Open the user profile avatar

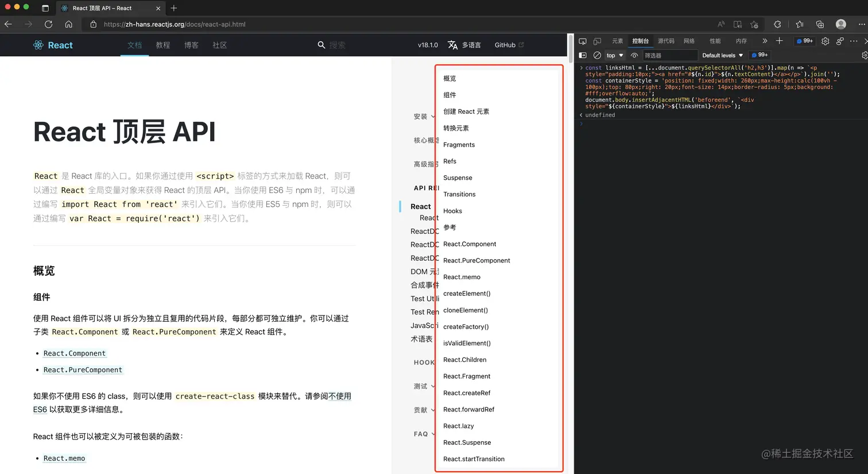tap(841, 24)
